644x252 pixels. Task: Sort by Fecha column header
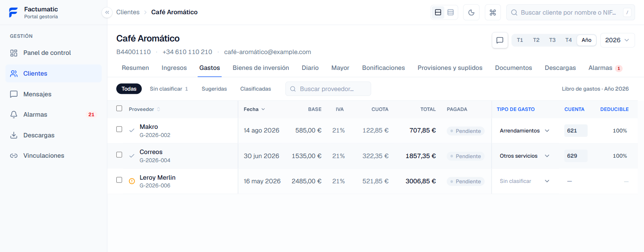(x=254, y=109)
